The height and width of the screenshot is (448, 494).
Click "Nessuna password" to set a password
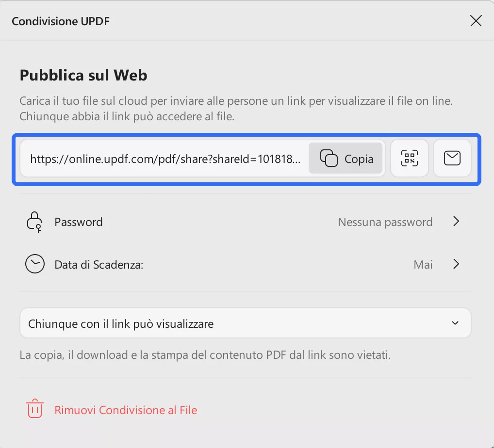tap(385, 222)
